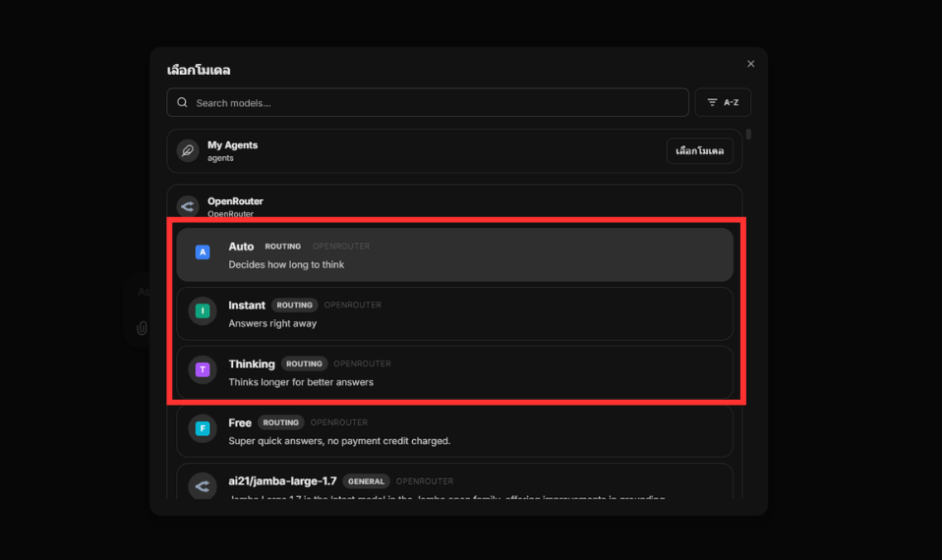Click the ai21/jamba-large-1.7 model icon
Screen dimensions: 942x560
click(x=203, y=486)
